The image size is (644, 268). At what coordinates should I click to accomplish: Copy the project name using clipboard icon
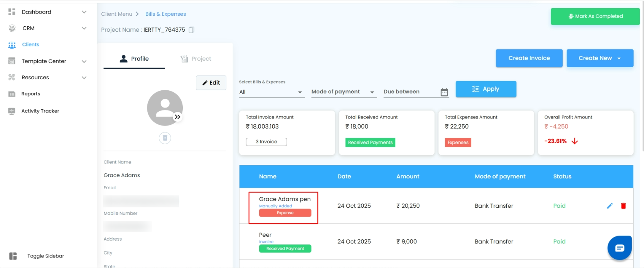point(192,30)
